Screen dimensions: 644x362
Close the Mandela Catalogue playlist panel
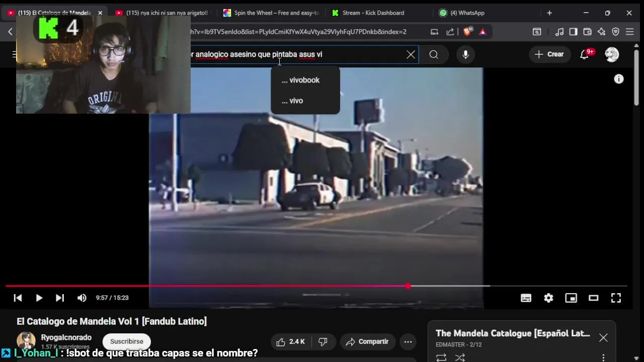603,338
